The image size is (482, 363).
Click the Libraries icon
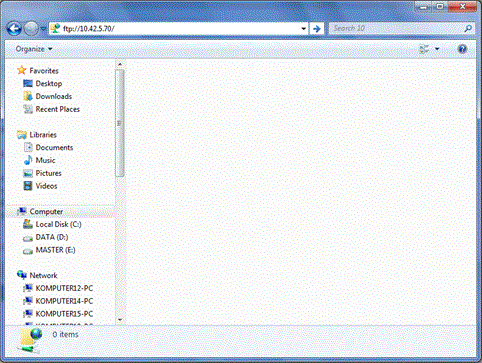[22, 135]
